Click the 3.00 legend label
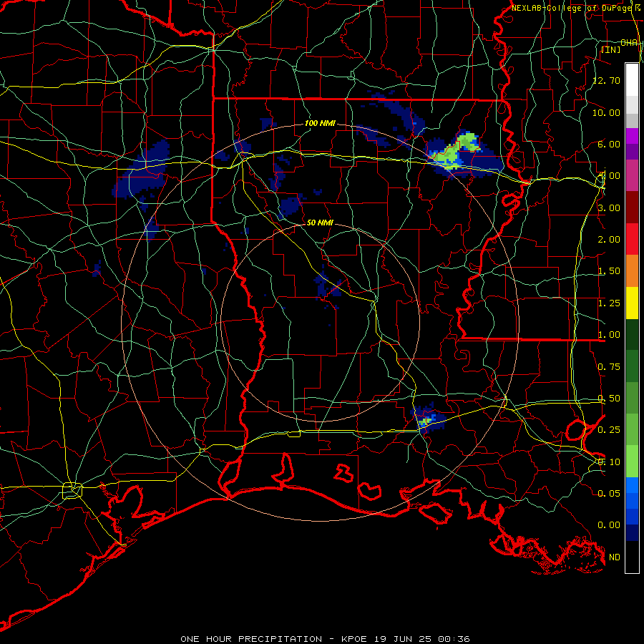 [609, 208]
